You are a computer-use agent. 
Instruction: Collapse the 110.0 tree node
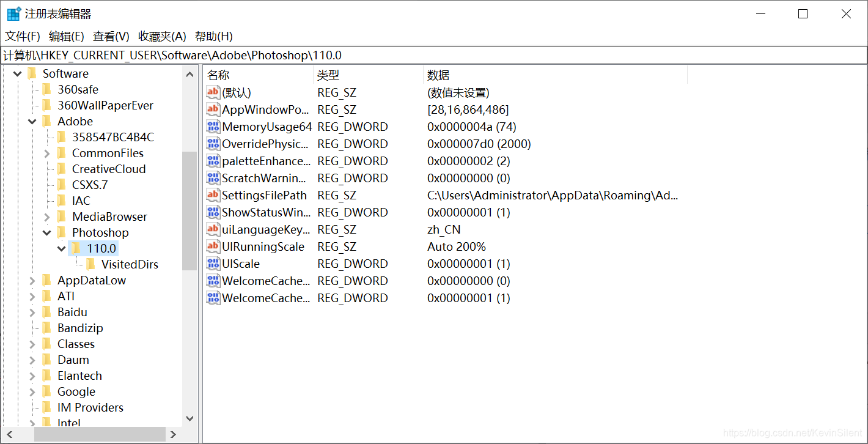click(x=62, y=248)
